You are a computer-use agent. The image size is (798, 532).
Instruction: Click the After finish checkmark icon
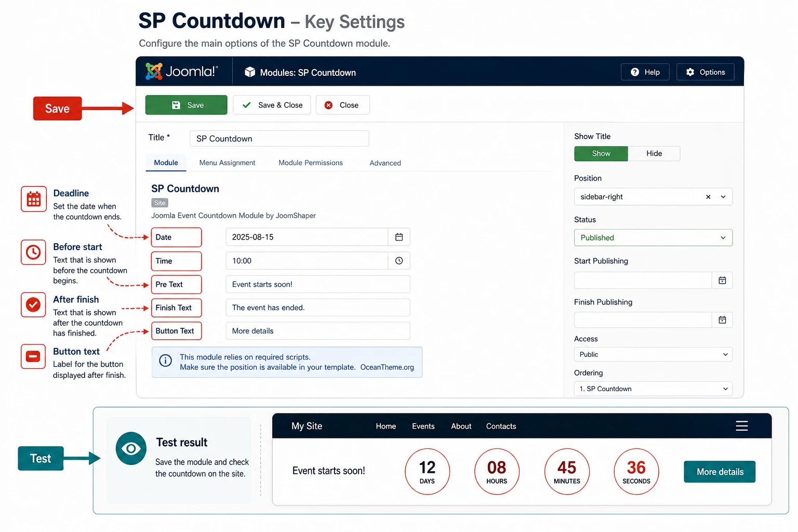[34, 304]
